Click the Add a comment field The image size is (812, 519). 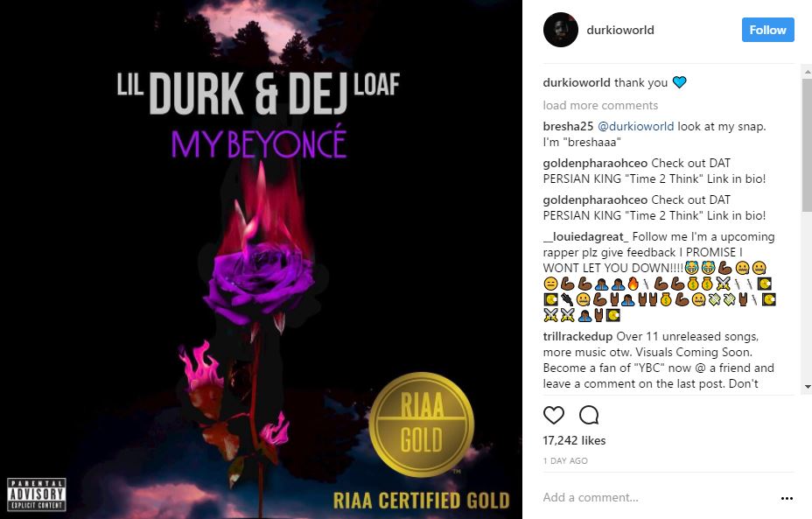tap(658, 498)
